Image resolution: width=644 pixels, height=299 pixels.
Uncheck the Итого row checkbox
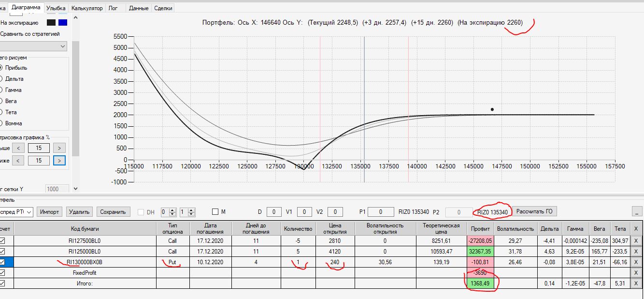(x=3, y=284)
